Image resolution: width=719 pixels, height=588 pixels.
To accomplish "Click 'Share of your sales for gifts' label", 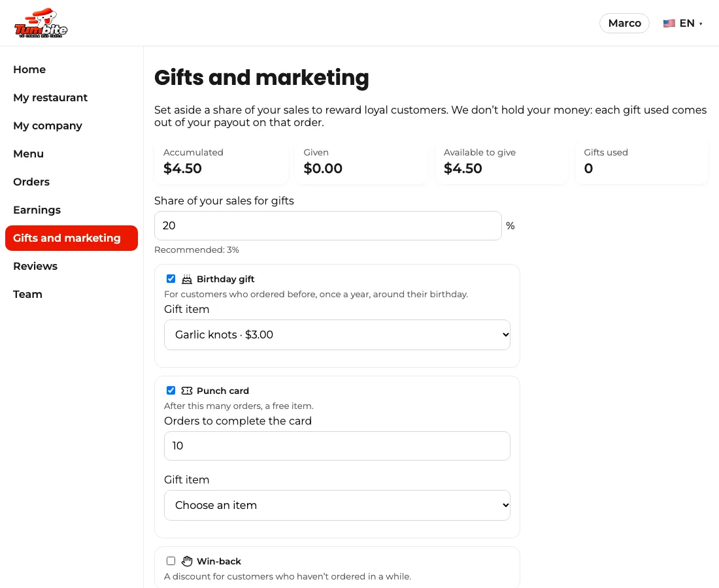I will pos(224,201).
